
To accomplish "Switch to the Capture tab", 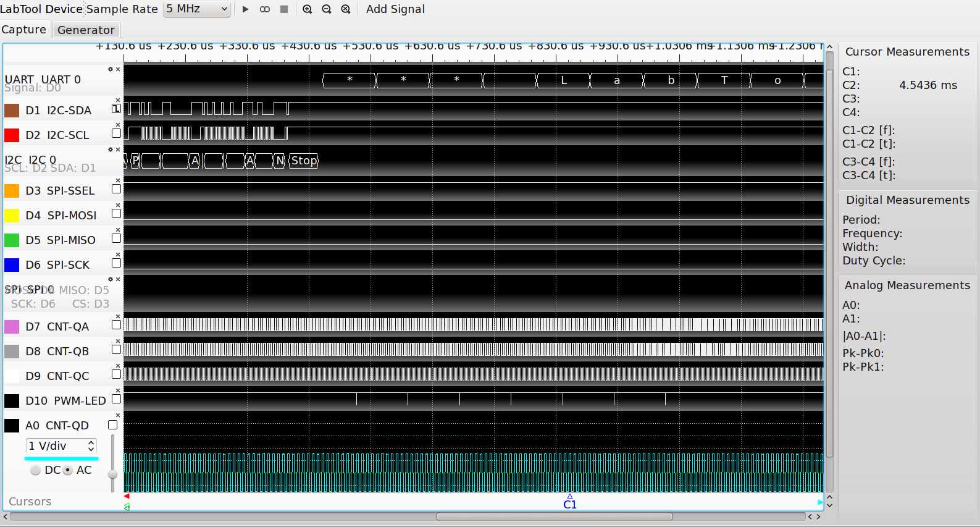I will coord(23,30).
